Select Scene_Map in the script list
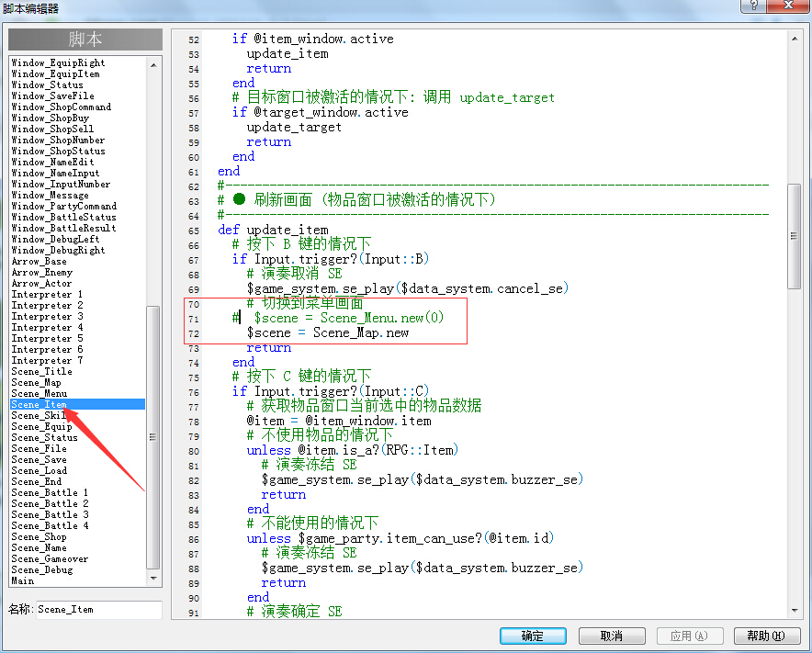This screenshot has width=812, height=653. [36, 383]
